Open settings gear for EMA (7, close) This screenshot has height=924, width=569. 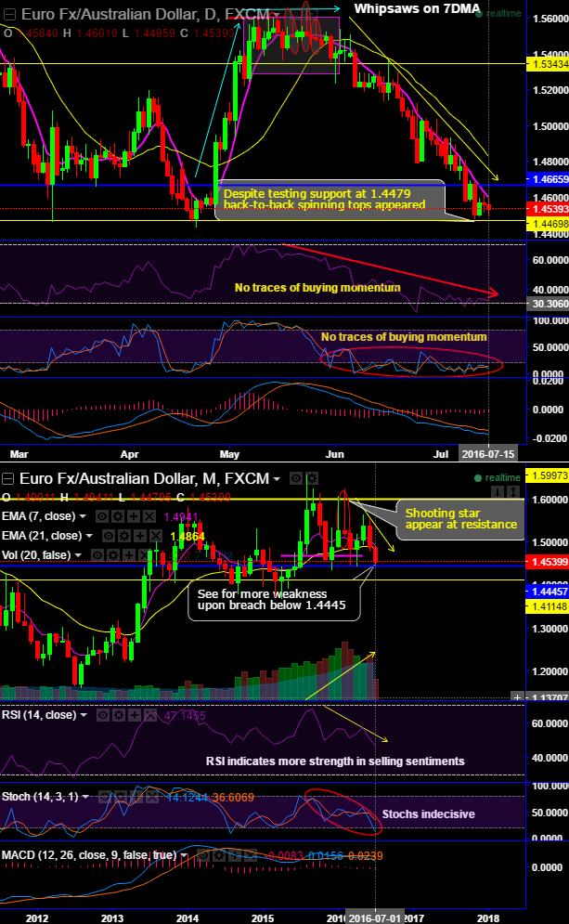(118, 517)
